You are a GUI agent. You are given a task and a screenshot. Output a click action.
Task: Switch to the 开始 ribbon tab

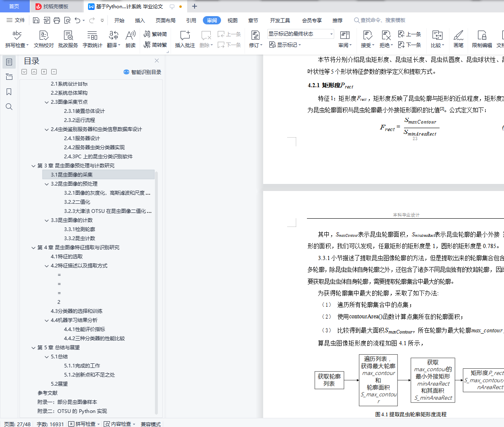click(x=119, y=20)
